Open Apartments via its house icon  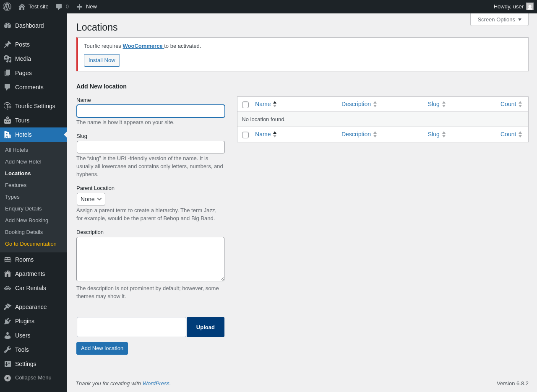(8, 274)
